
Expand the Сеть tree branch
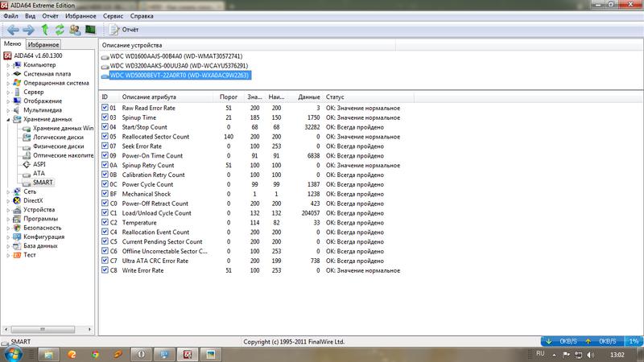[8, 191]
